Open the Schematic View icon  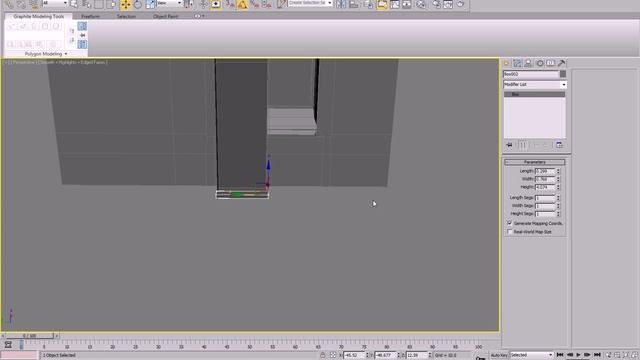coord(407,4)
